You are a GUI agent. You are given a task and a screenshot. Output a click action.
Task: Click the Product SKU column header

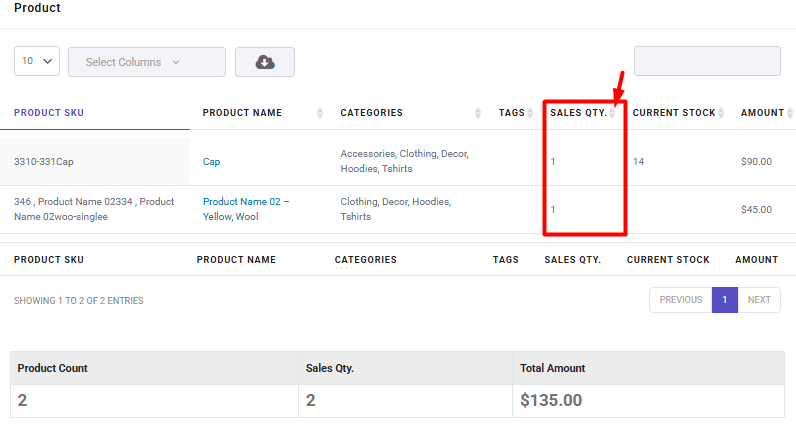click(x=49, y=113)
